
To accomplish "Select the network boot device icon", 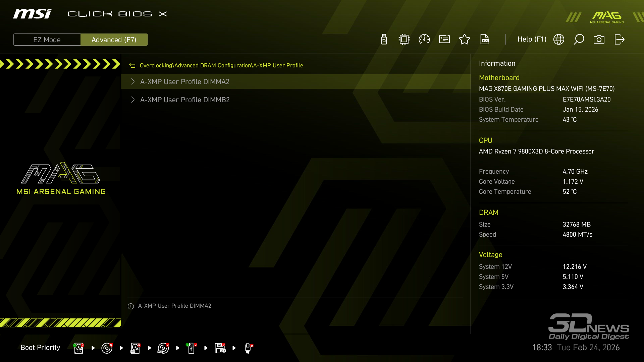I will pos(248,348).
